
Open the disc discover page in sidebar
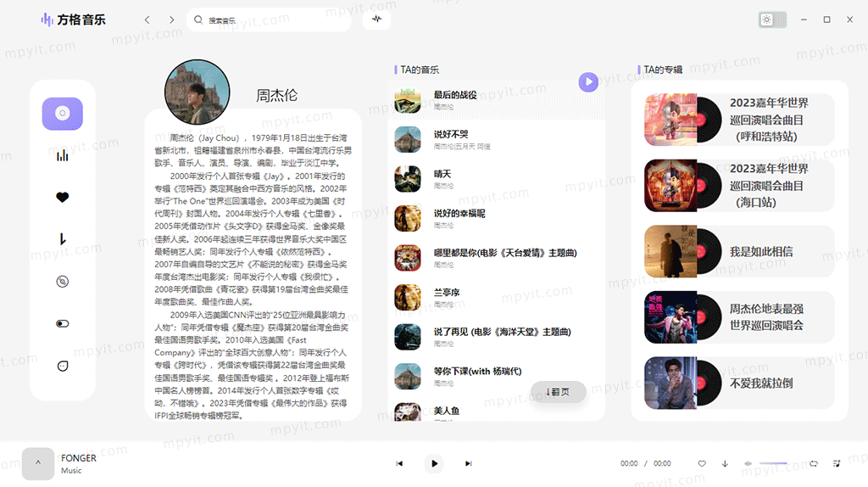click(x=63, y=114)
